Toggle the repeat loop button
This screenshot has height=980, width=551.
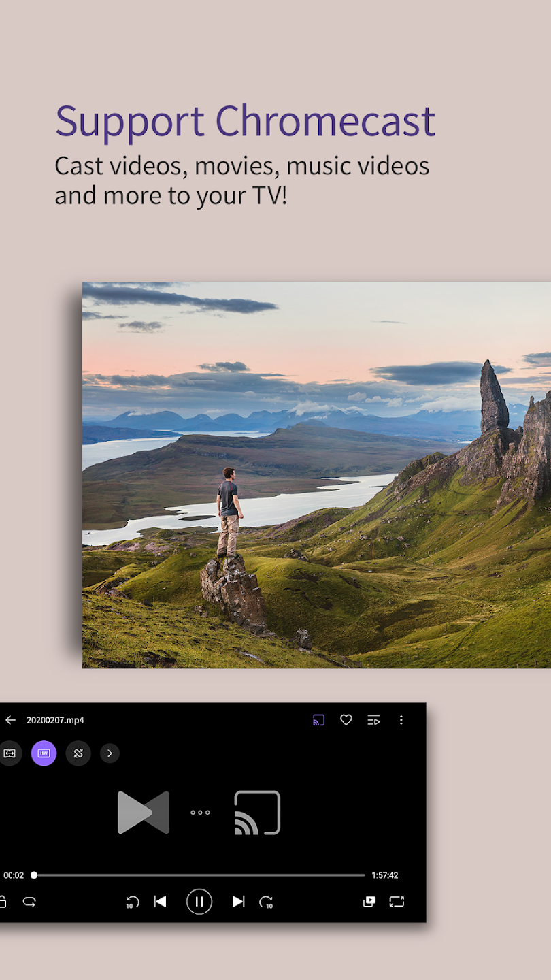tap(29, 902)
